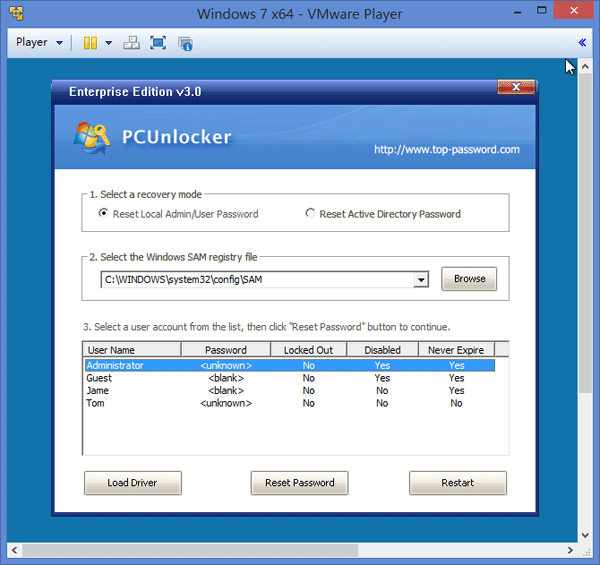This screenshot has width=600, height=565.
Task: Enter full screen mode via the toolbar icon
Action: click(158, 43)
